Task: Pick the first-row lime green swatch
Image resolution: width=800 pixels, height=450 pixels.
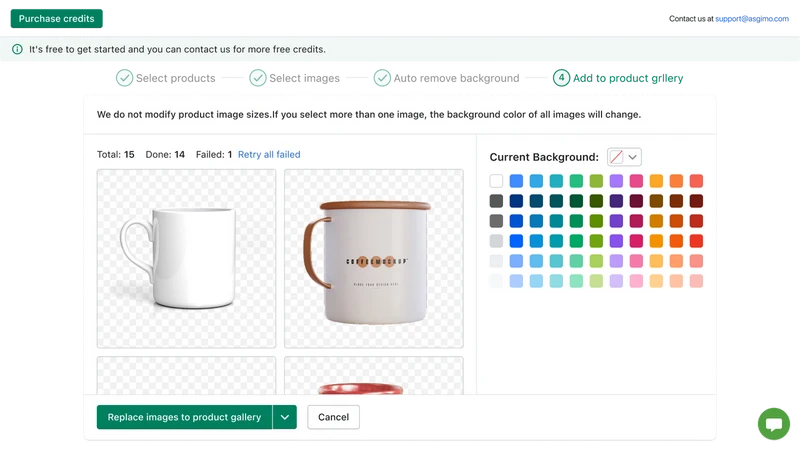Action: click(596, 181)
